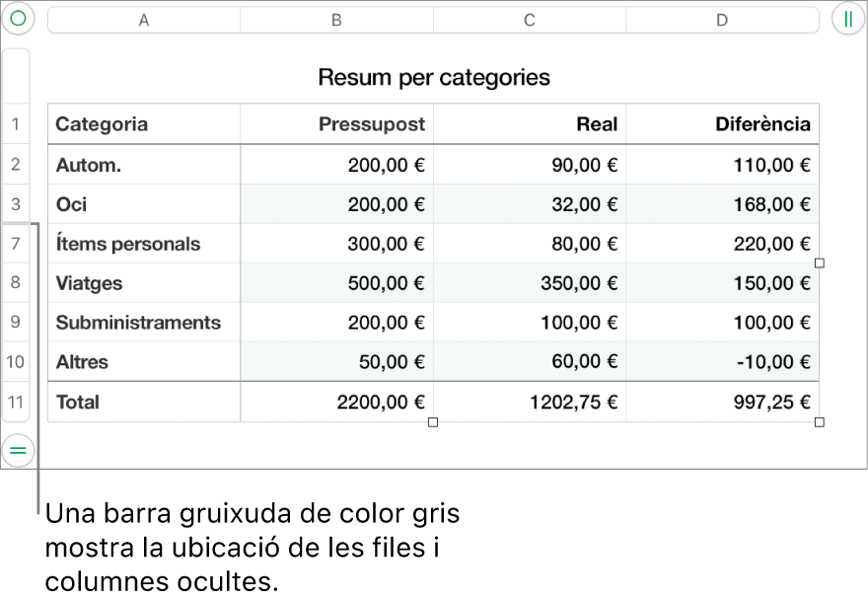The height and width of the screenshot is (601, 868).
Task: Click the right-middle table resize handle
Action: [x=820, y=263]
